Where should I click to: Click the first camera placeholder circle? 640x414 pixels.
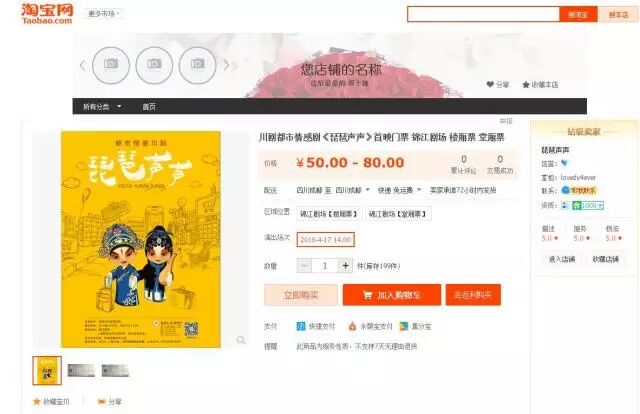point(111,65)
